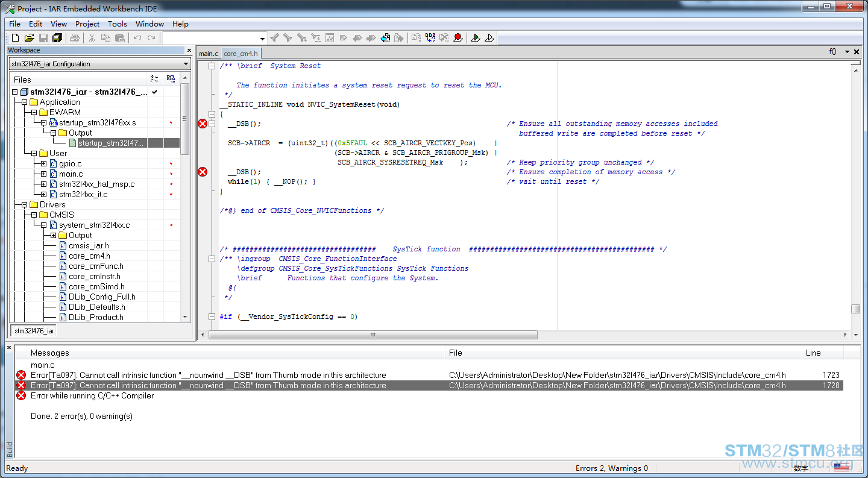Viewport: 868px width, 478px height.
Task: Collapse the Drivers folder node
Action: 24,204
